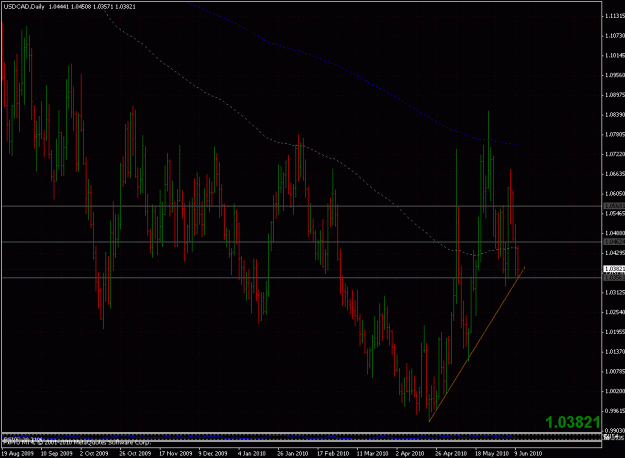Select the top gray horizontal line near 1.0568
The image size is (625, 458).
pyautogui.click(x=301, y=206)
